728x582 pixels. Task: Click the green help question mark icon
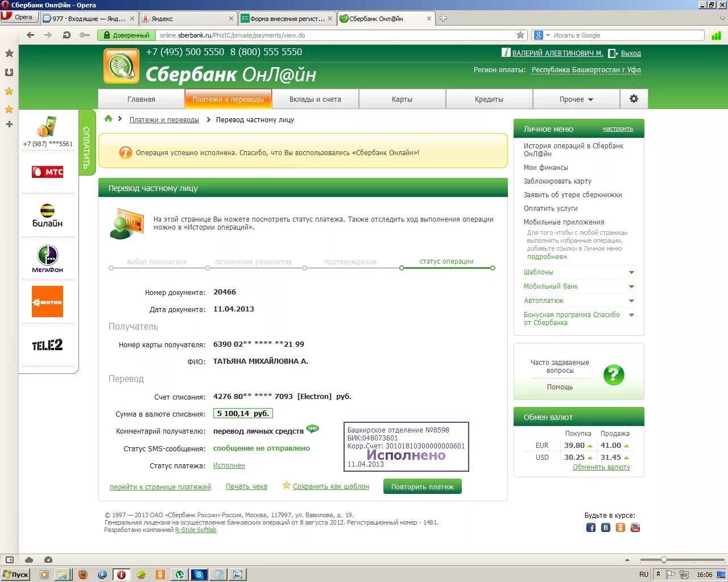coord(614,375)
